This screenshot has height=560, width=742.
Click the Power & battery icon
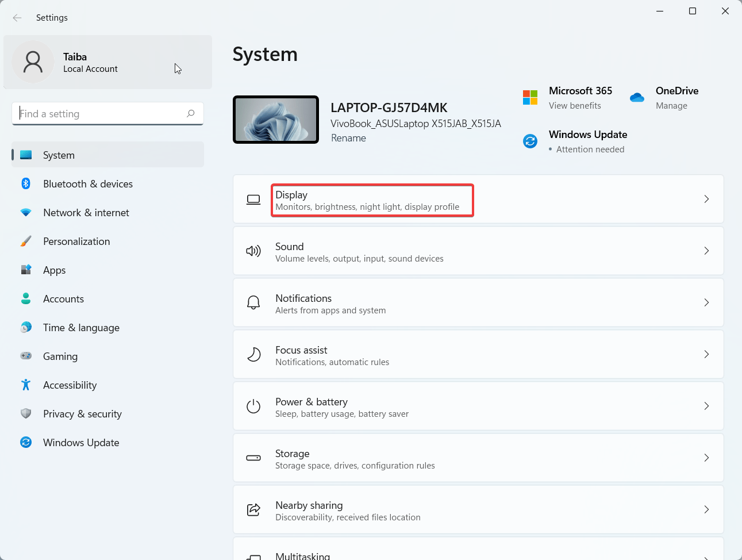(253, 406)
